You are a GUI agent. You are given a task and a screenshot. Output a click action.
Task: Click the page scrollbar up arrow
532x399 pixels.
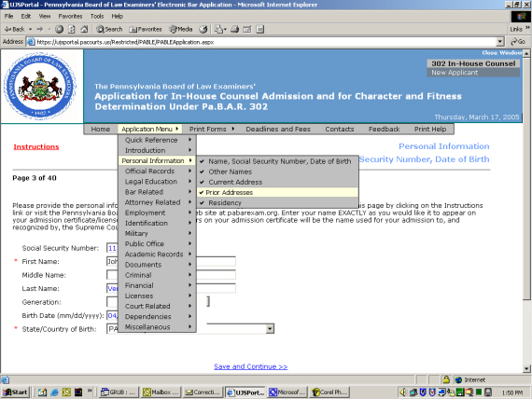coord(526,53)
